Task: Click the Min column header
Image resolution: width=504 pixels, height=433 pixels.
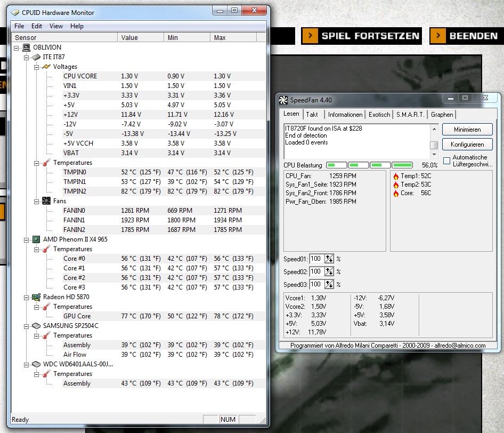Action: click(187, 38)
